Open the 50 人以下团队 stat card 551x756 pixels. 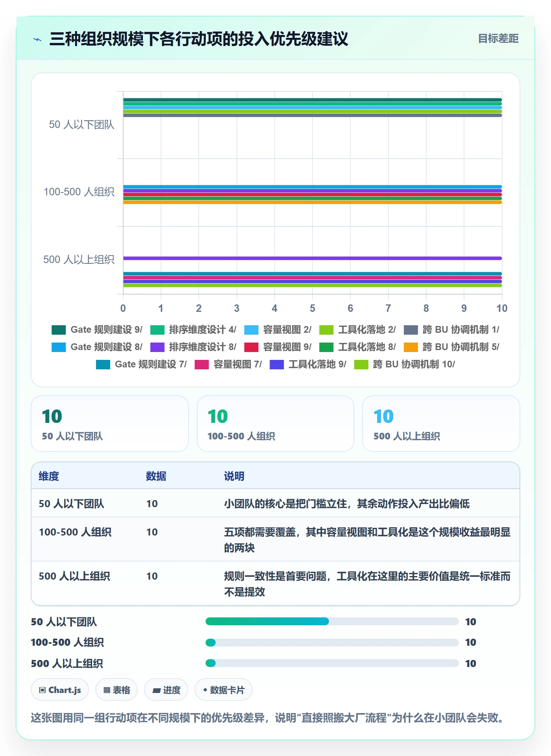tap(110, 424)
